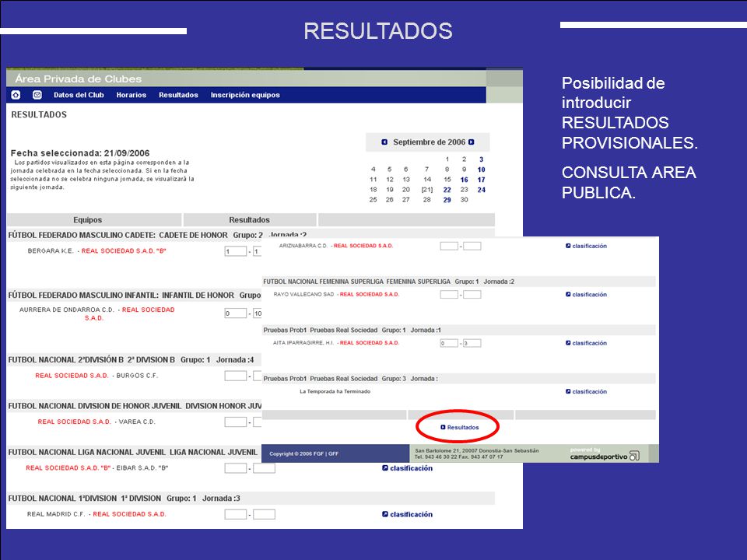747x560 pixels.
Task: Click arrow icon beside Resultados submit link
Action: [443, 427]
